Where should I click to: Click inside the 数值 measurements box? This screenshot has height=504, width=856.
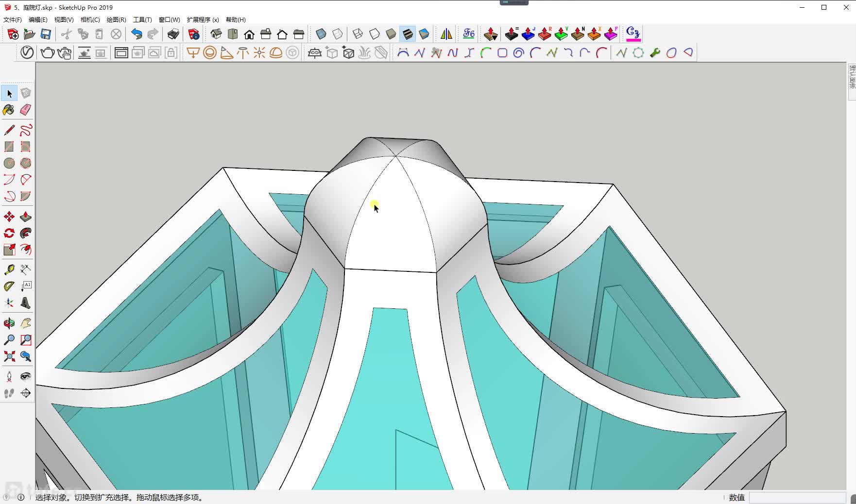click(x=798, y=498)
